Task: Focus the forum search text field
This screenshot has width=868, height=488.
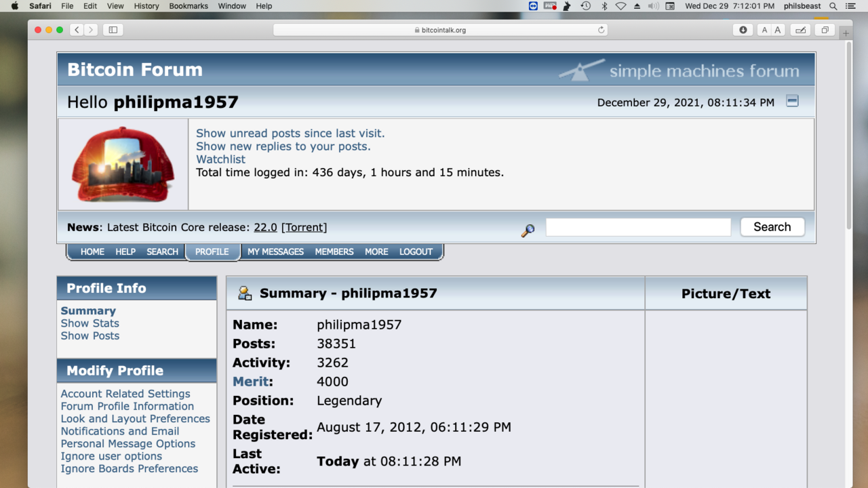Action: tap(638, 227)
